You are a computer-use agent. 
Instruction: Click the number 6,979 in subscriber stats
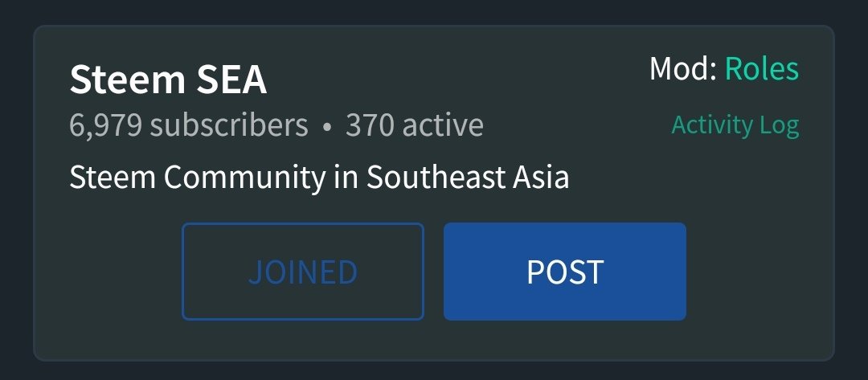106,125
